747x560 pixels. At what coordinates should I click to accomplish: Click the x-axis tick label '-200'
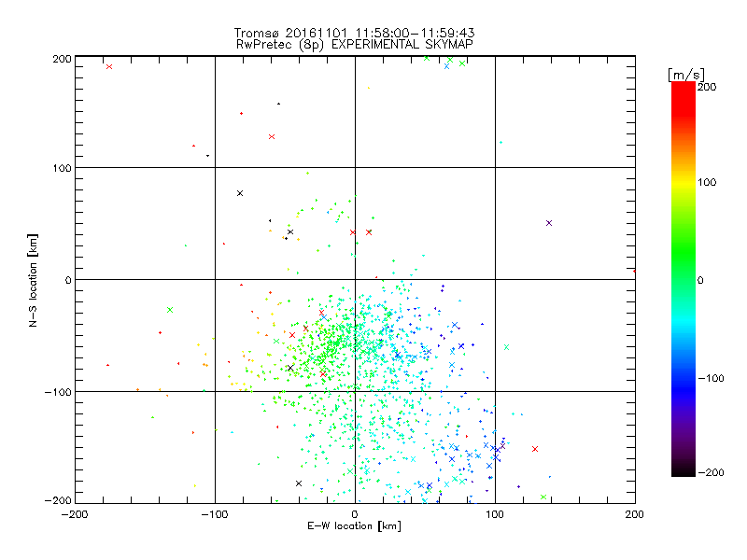75,514
